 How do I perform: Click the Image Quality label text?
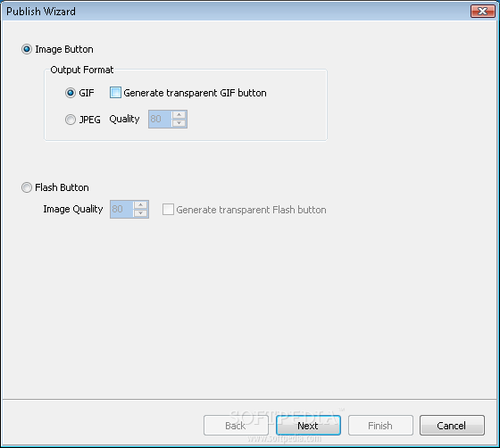(x=73, y=210)
